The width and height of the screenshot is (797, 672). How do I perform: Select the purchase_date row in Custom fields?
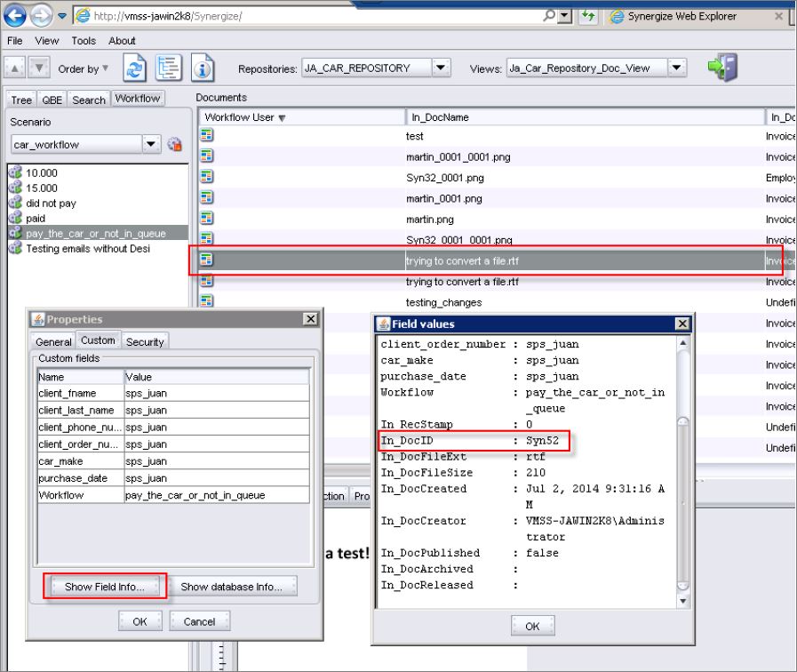coord(173,478)
